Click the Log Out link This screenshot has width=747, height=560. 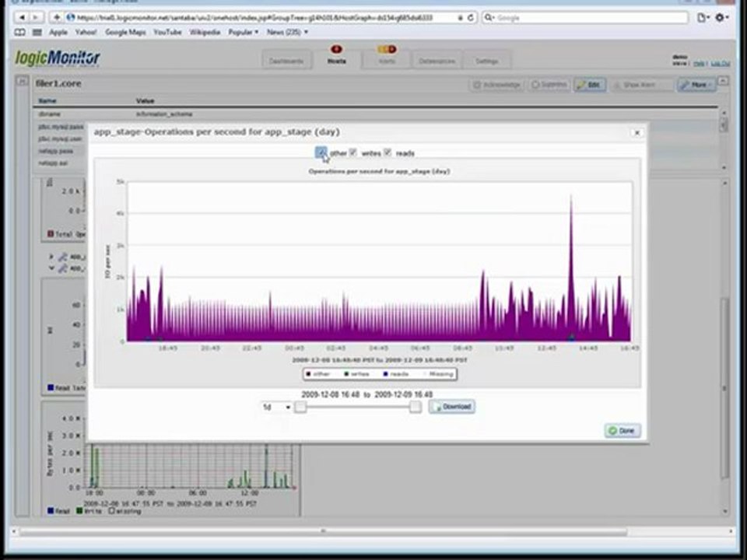(x=721, y=63)
